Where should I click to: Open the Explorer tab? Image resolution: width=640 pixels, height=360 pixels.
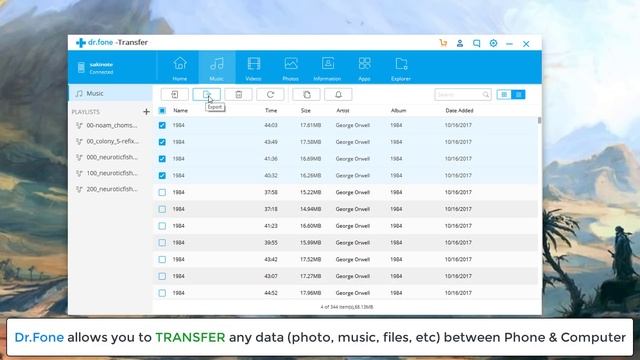click(401, 68)
